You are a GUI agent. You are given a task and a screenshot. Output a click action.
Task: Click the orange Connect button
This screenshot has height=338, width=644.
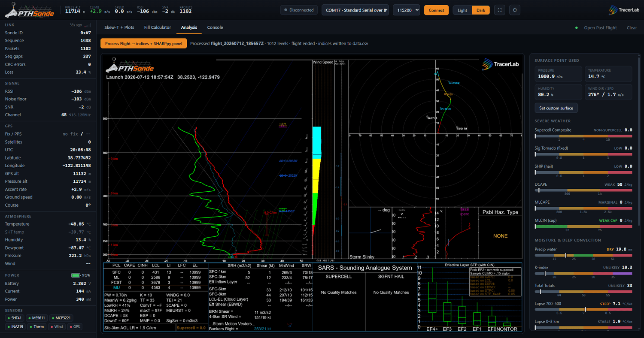click(436, 10)
